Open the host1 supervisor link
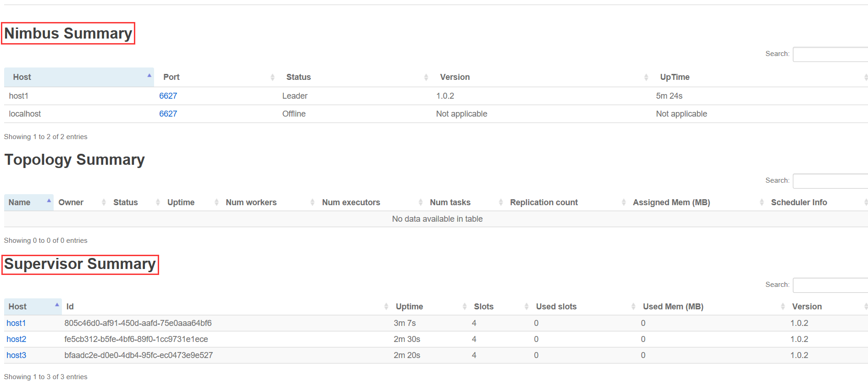The width and height of the screenshot is (868, 392). 16,323
